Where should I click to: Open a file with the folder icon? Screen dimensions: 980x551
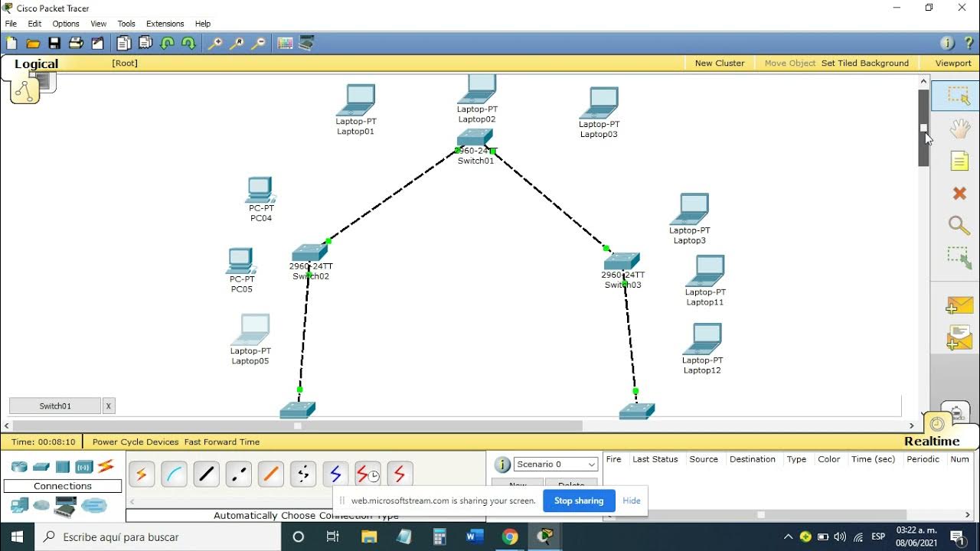[x=33, y=44]
